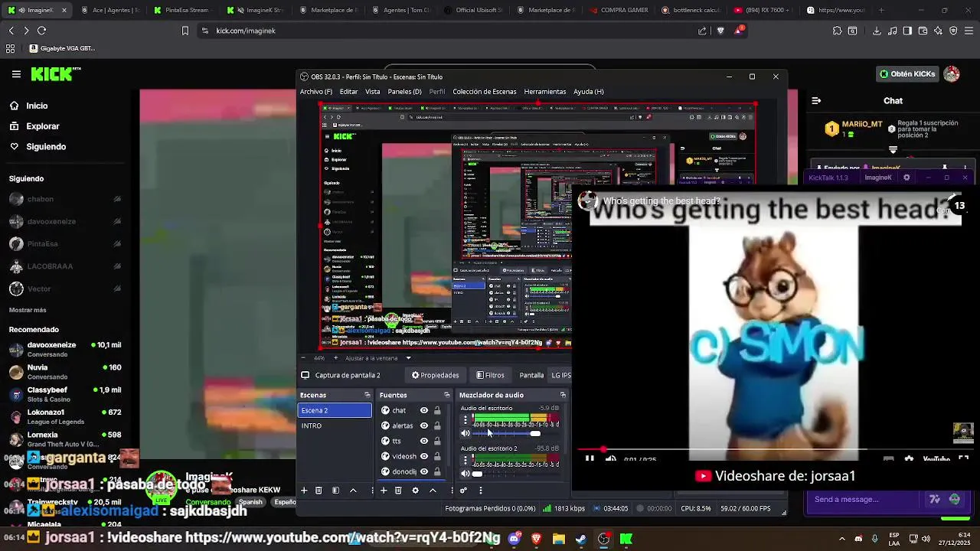
Task: Open source properties gear in Fuentes toolbar
Action: [x=415, y=491]
